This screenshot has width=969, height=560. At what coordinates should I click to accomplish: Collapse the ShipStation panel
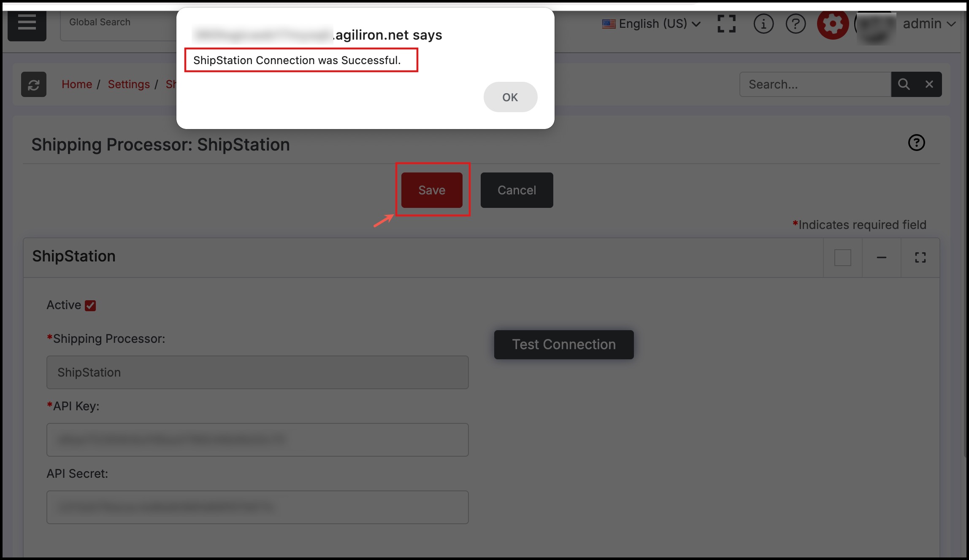[x=881, y=257]
